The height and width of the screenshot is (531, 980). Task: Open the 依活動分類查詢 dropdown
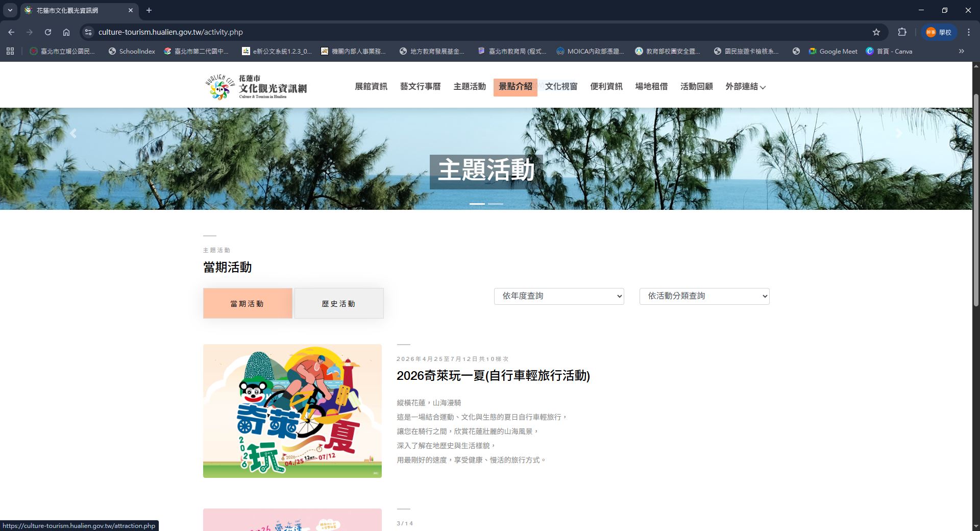(x=704, y=296)
